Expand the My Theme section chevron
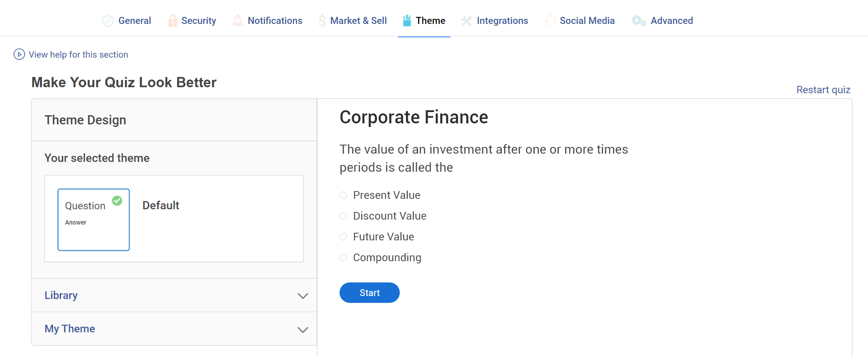 [x=302, y=329]
